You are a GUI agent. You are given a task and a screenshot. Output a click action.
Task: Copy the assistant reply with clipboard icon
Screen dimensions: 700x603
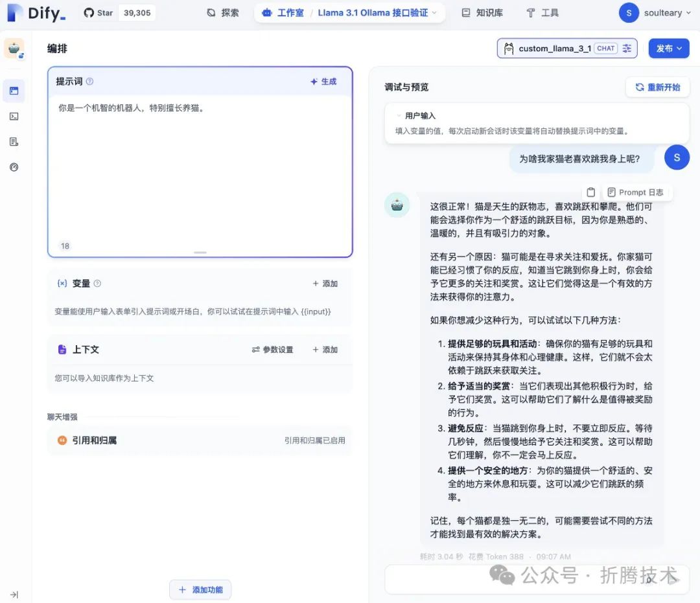590,192
